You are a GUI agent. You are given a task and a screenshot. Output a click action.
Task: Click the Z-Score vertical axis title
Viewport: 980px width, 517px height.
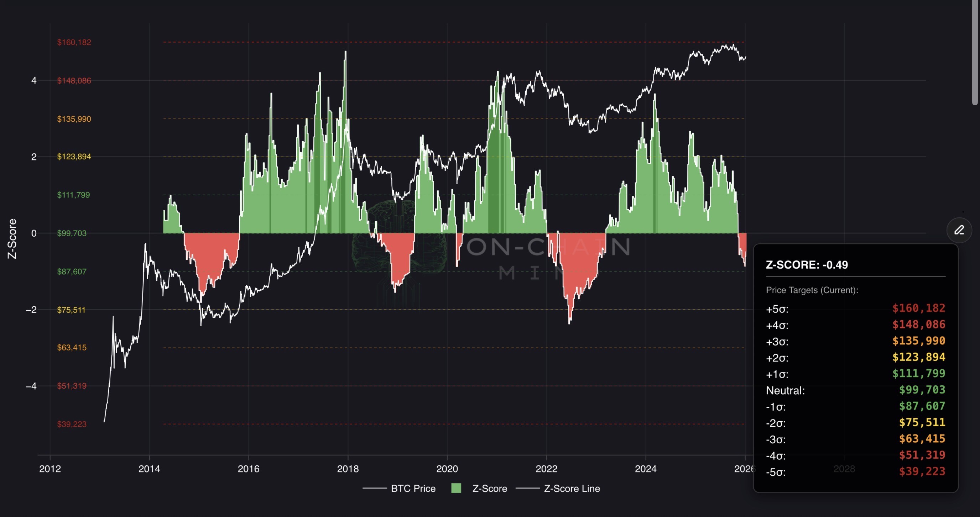(12, 239)
